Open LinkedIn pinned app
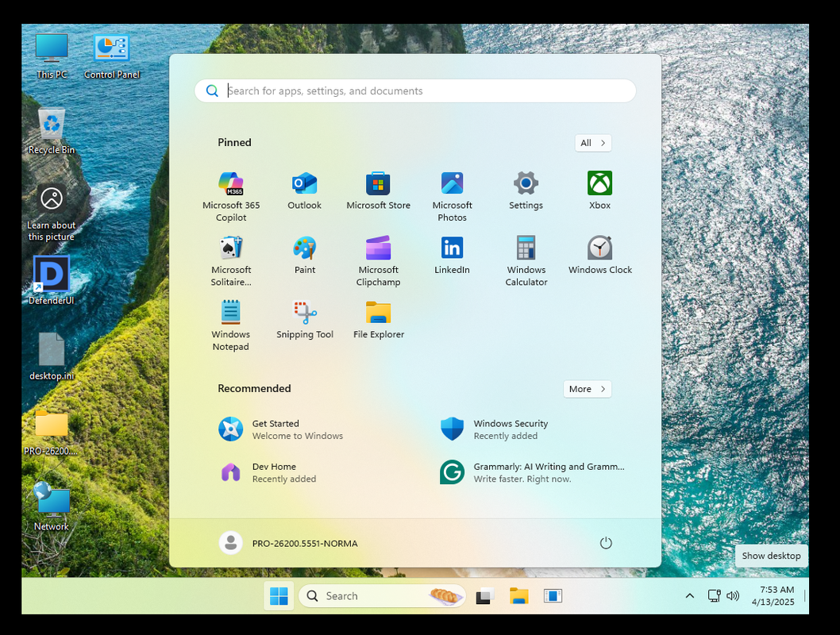Image resolution: width=840 pixels, height=635 pixels. tap(452, 256)
